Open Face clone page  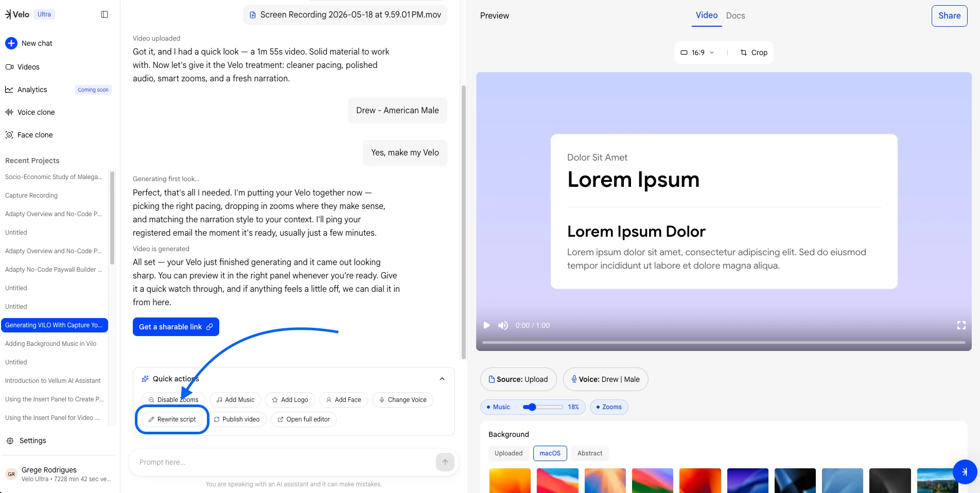(x=29, y=135)
